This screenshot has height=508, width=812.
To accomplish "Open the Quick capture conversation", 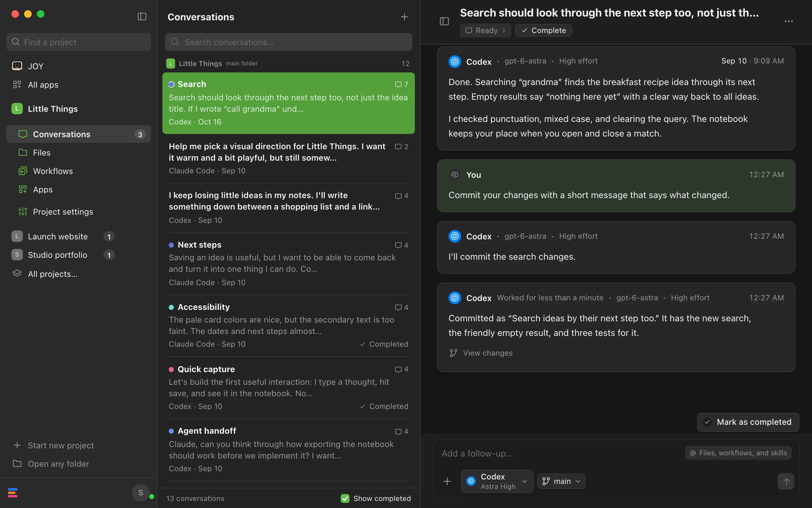I will pos(289,388).
